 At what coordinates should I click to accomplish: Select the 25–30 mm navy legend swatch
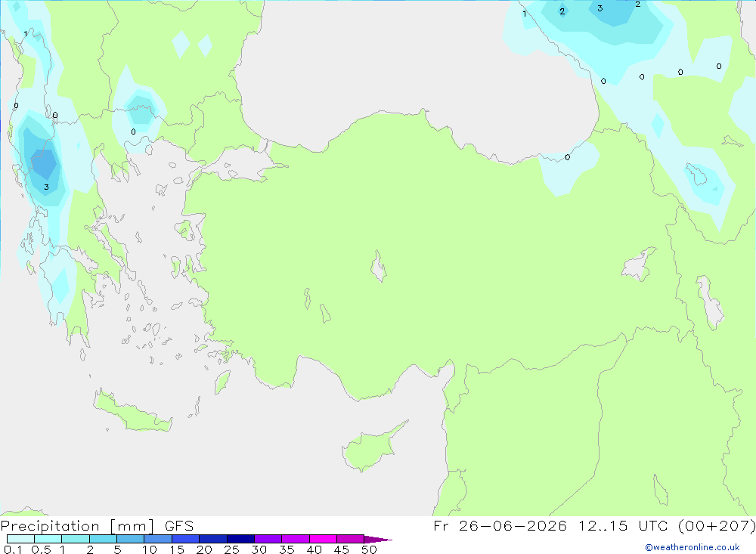click(240, 539)
